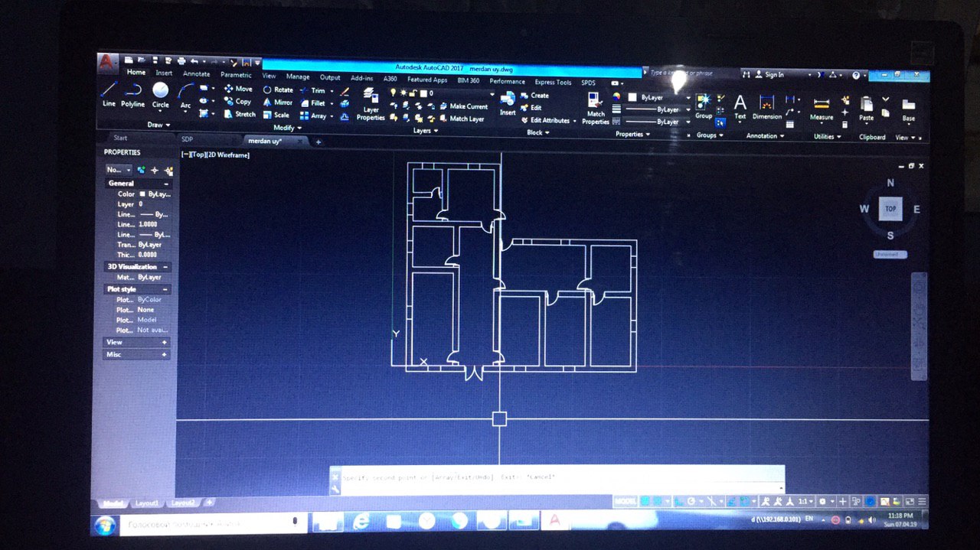Open the Windows Start button
Screen dimensions: 980x550
(105, 526)
